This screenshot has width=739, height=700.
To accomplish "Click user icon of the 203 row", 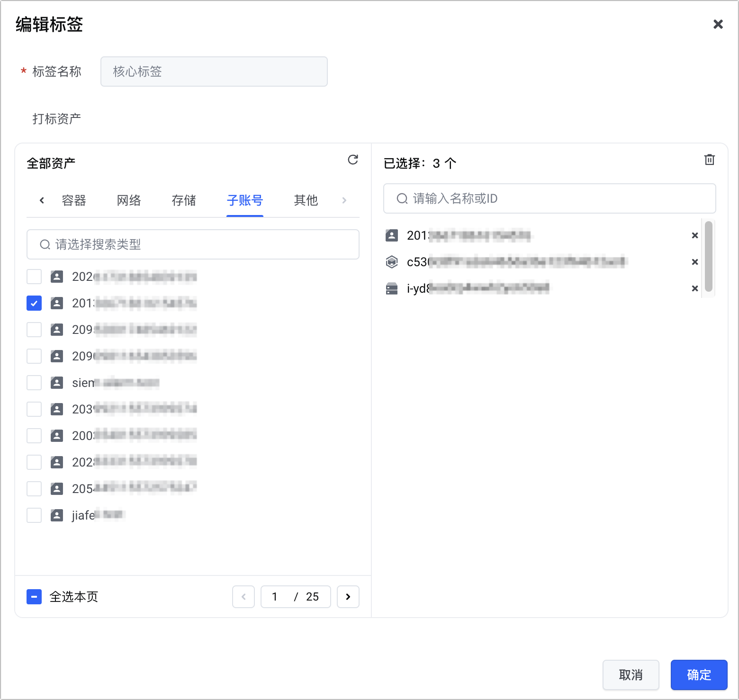I will (57, 409).
